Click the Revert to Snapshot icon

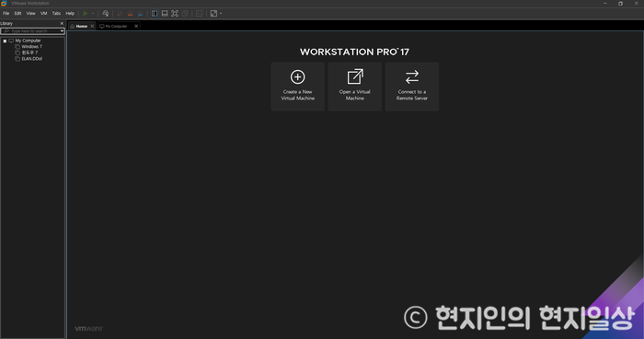tap(131, 13)
